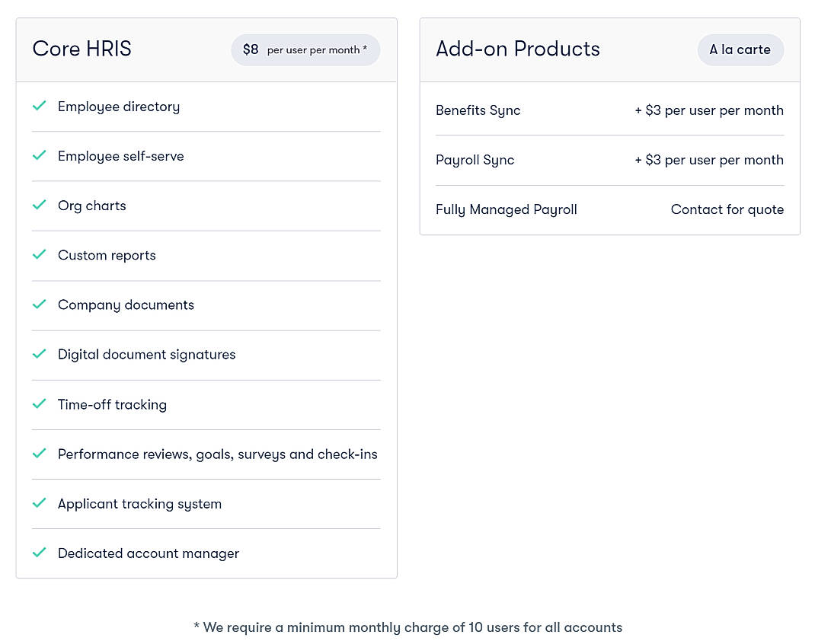Click the Add-on Products heading
This screenshot has width=815, height=644.
[x=517, y=49]
